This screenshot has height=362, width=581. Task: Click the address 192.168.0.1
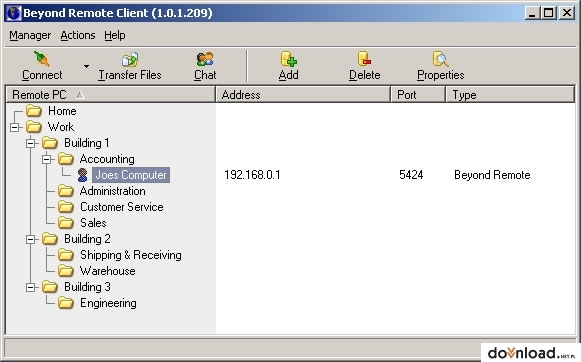252,175
